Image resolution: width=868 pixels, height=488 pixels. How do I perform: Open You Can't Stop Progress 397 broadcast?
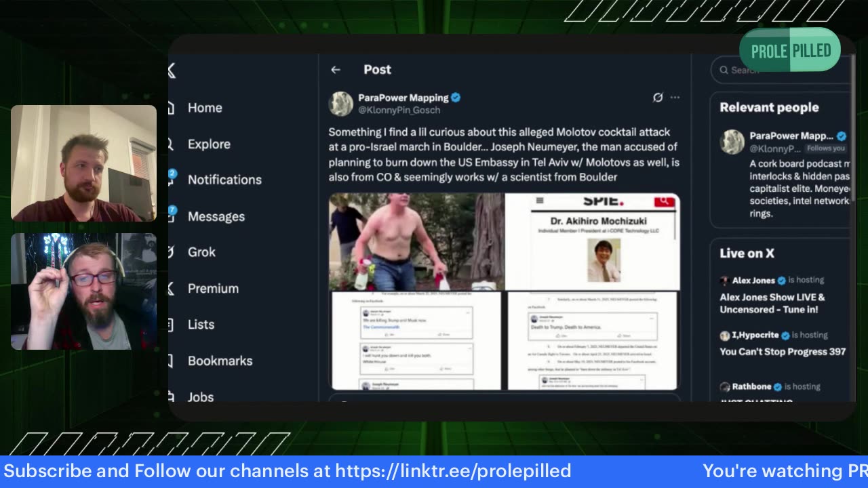pyautogui.click(x=783, y=352)
